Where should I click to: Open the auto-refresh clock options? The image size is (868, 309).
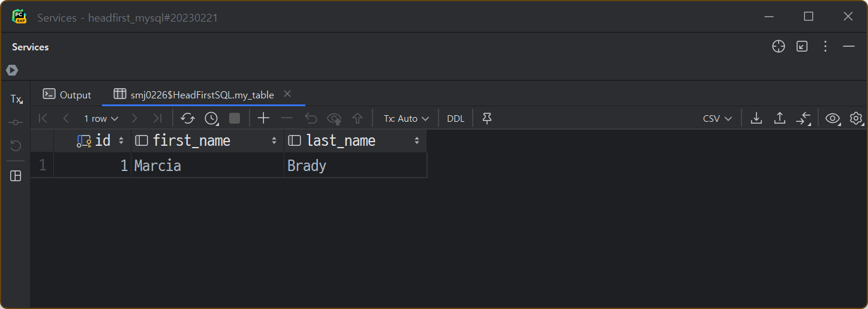click(x=211, y=118)
